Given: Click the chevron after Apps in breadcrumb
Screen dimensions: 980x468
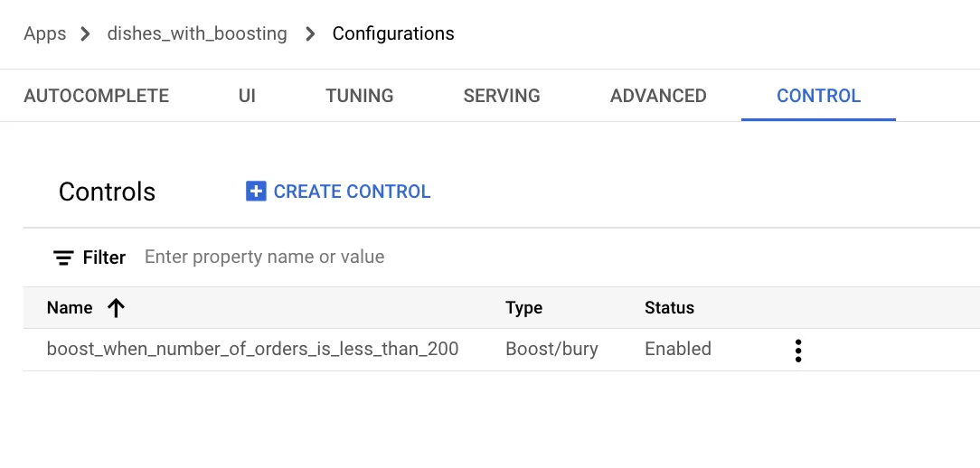Looking at the screenshot, I should click(x=86, y=34).
